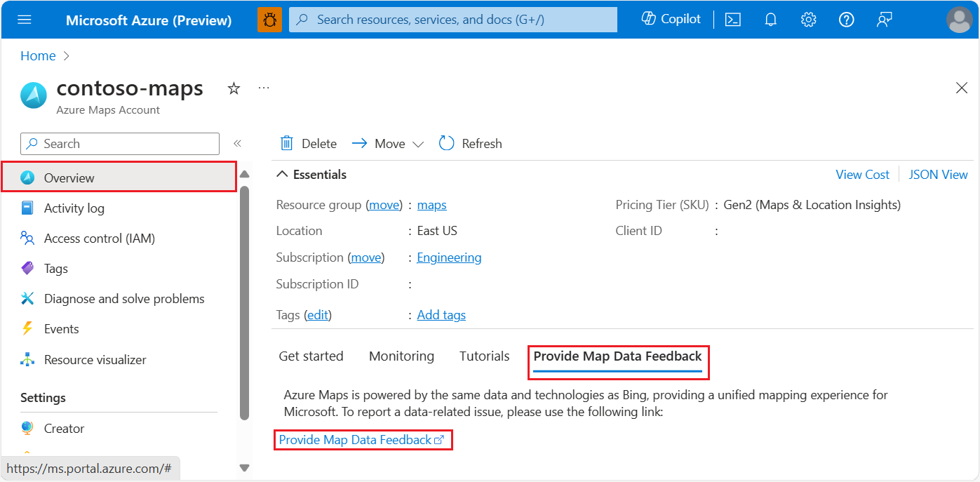
Task: Open the Get started tab
Action: click(x=311, y=356)
